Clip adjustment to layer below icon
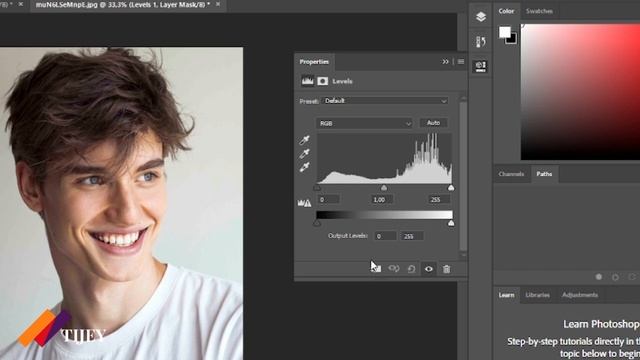 click(376, 269)
